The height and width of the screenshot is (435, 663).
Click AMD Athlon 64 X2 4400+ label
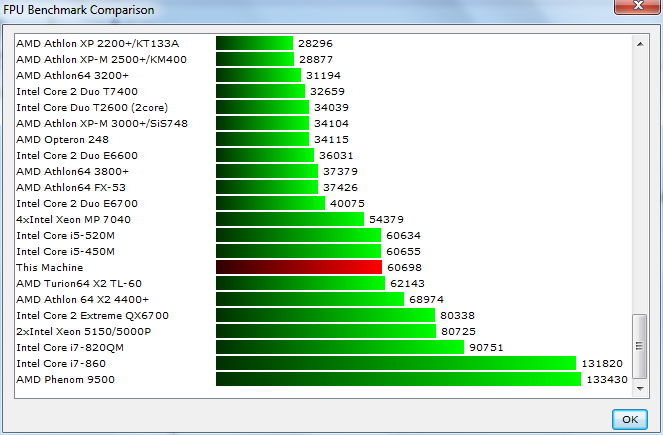(82, 299)
